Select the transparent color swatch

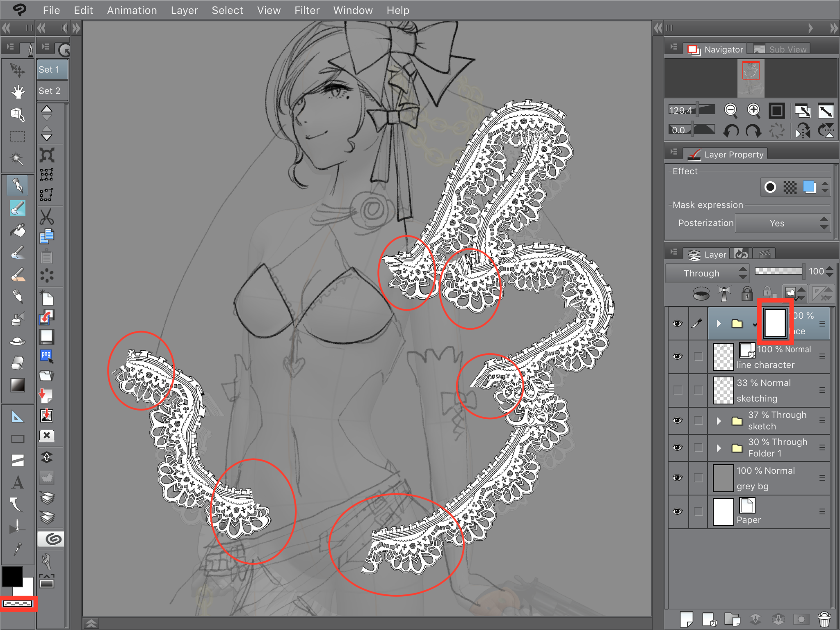tap(18, 604)
